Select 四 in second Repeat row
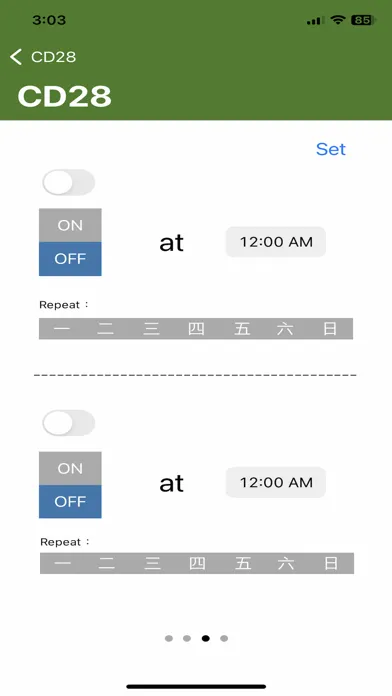The height and width of the screenshot is (696, 392). [197, 563]
